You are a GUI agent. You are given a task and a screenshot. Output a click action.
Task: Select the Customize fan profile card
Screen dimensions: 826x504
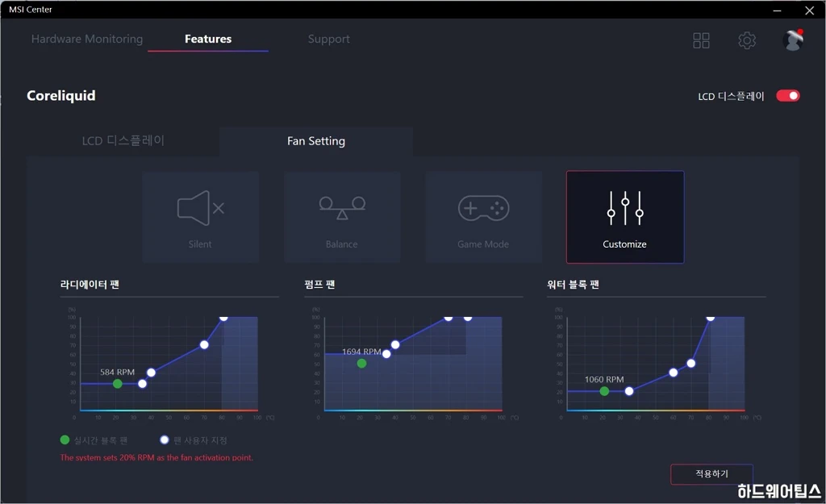(x=625, y=216)
